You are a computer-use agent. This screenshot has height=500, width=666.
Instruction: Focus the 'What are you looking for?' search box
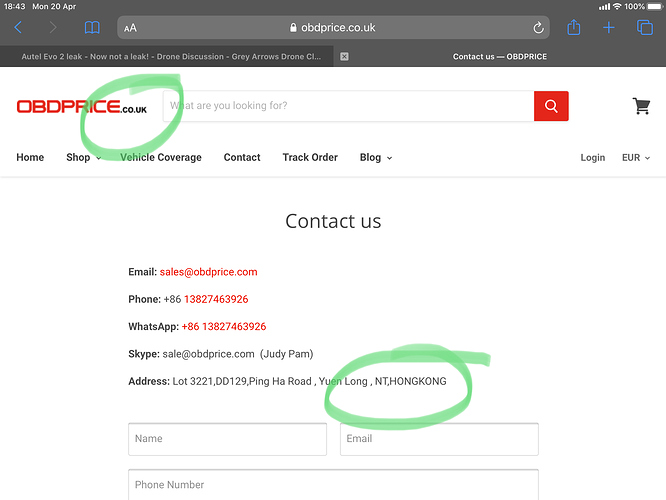coord(349,106)
